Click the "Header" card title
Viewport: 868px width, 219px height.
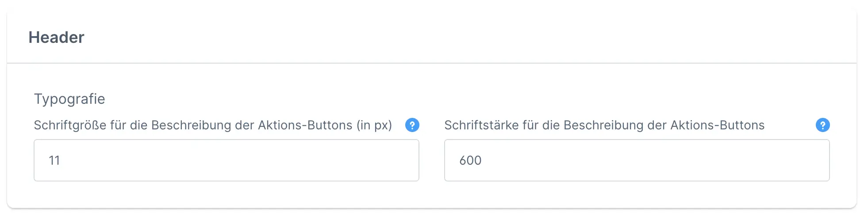(56, 38)
